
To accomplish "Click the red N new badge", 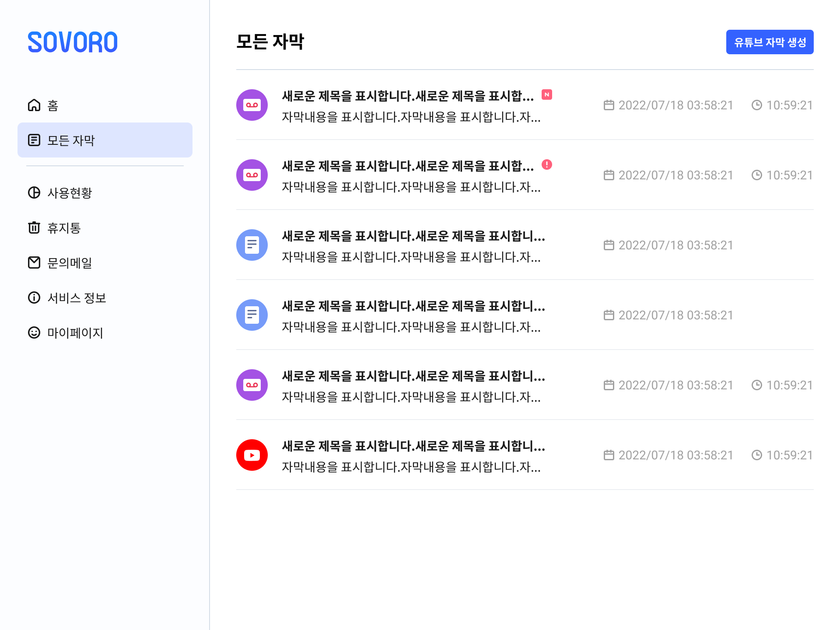I will pyautogui.click(x=547, y=94).
